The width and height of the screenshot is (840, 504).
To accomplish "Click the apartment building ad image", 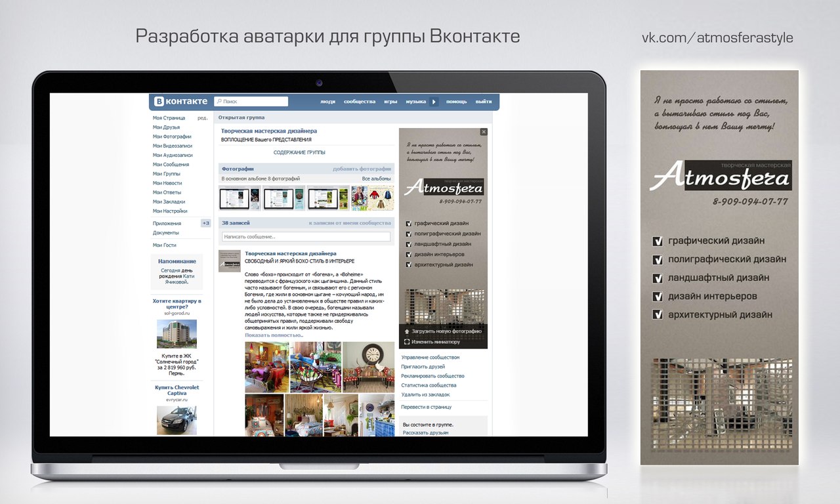I will [177, 334].
